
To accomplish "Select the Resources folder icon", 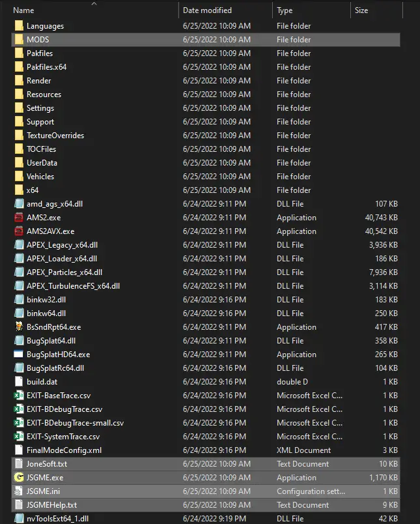I will pos(19,95).
